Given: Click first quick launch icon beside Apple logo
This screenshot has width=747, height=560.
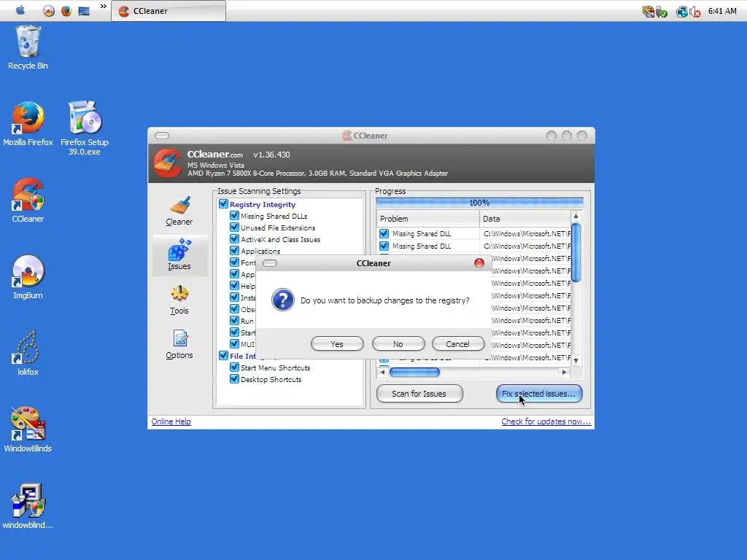Looking at the screenshot, I should pos(49,10).
